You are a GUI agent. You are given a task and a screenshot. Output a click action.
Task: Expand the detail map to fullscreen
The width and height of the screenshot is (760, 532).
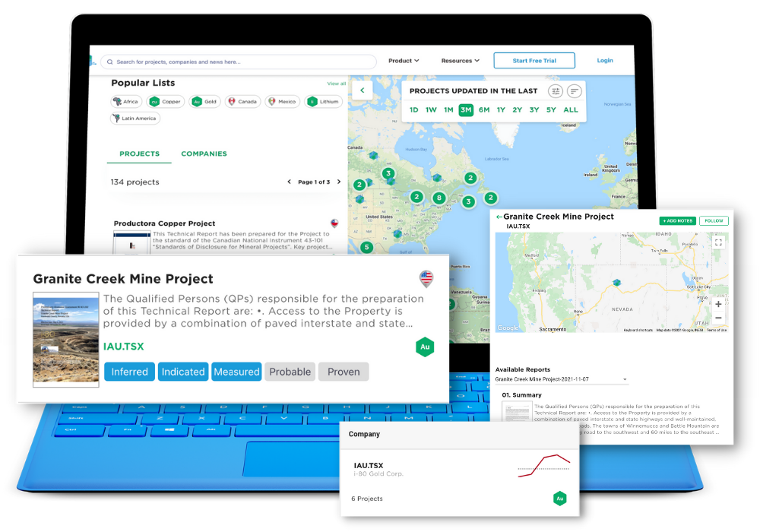[718, 242]
